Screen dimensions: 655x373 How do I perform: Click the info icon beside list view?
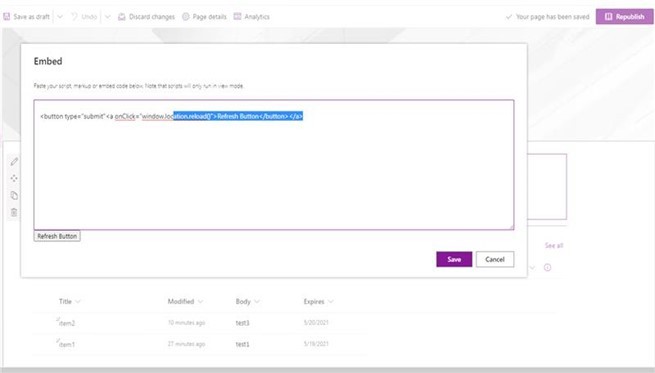point(547,267)
